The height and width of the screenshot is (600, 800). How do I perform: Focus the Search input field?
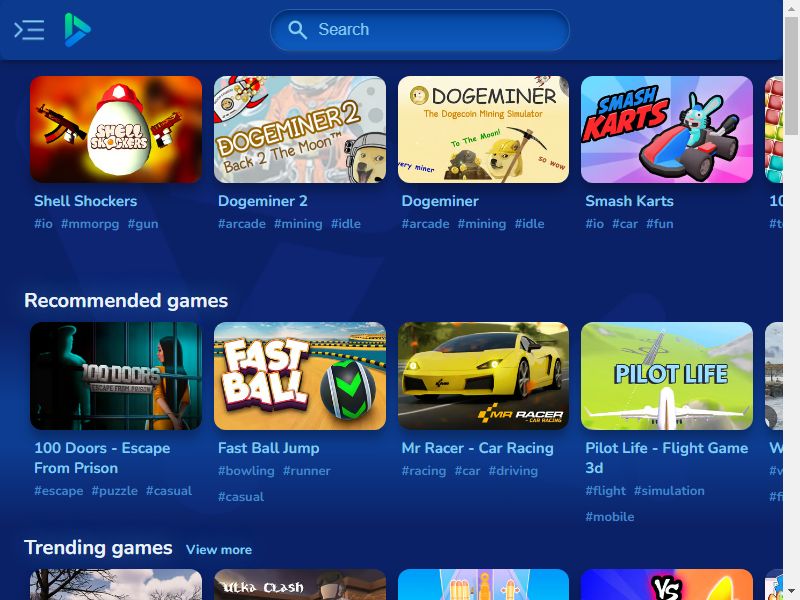pos(419,30)
